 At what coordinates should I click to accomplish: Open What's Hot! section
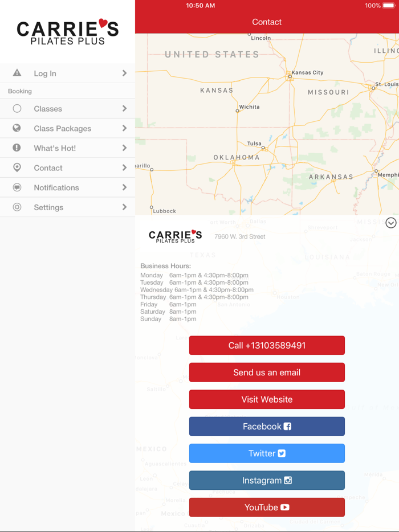click(x=67, y=148)
